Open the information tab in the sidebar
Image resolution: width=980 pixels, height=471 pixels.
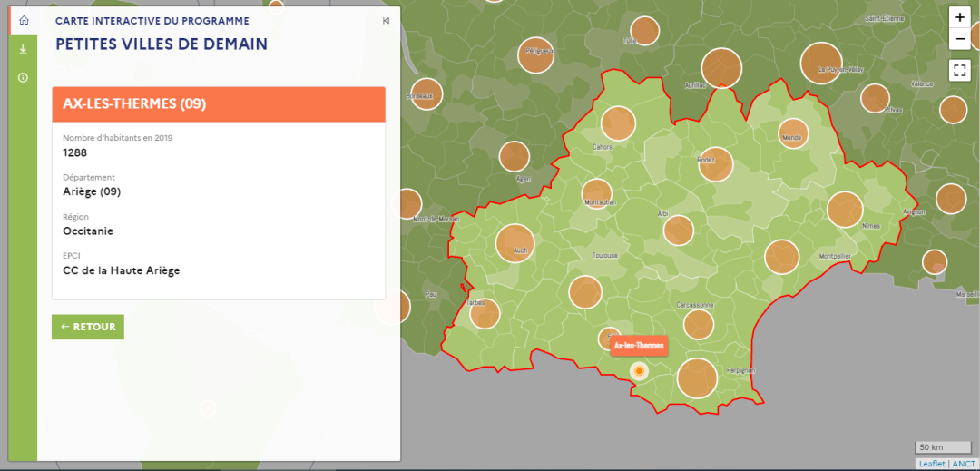pos(23,77)
